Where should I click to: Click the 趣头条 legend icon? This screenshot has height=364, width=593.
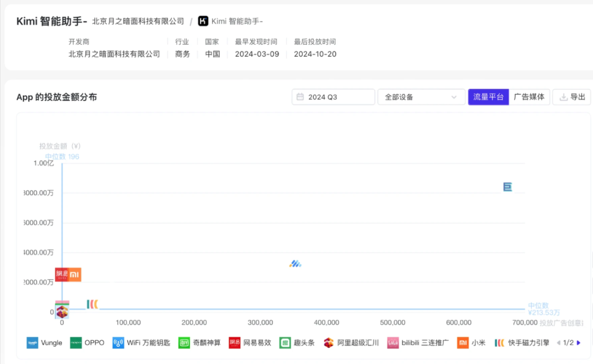[285, 343]
